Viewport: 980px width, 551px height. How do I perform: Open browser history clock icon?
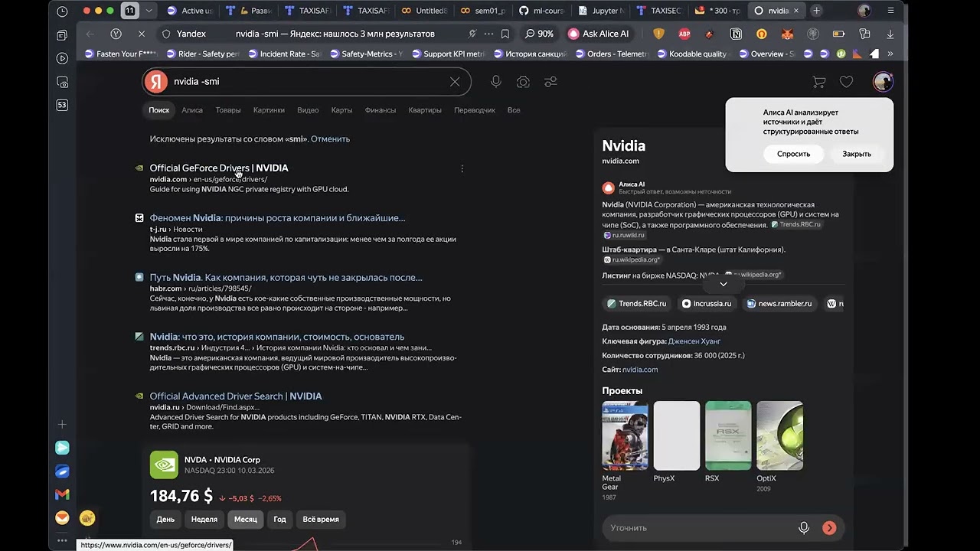62,11
